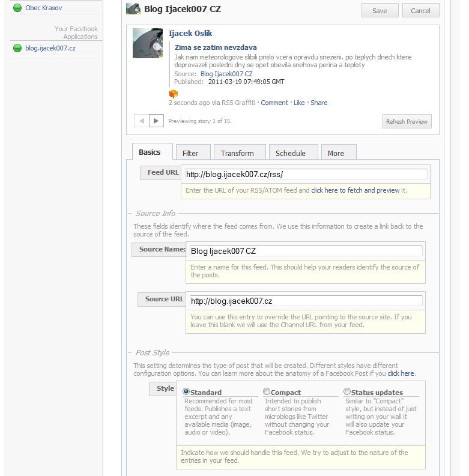The image size is (469, 476).
Task: Select the Standard post style radio button
Action: [x=186, y=391]
